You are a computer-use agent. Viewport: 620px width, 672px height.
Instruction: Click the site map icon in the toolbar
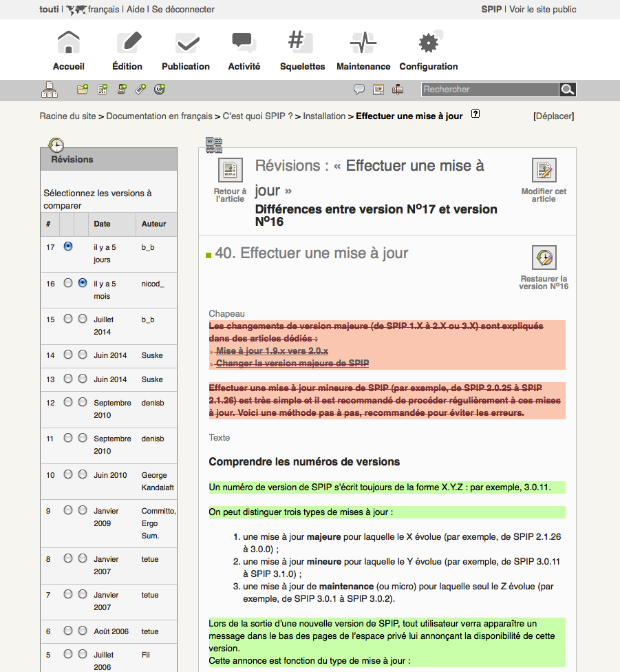click(50, 90)
